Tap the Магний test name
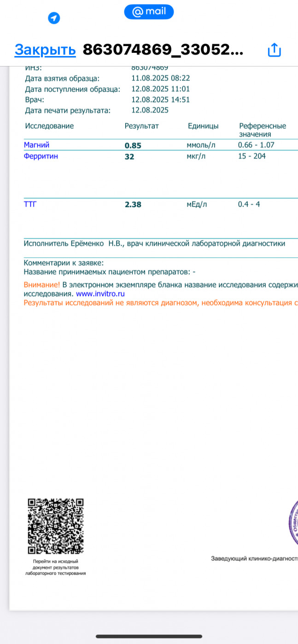This screenshot has height=644, width=298. [37, 145]
